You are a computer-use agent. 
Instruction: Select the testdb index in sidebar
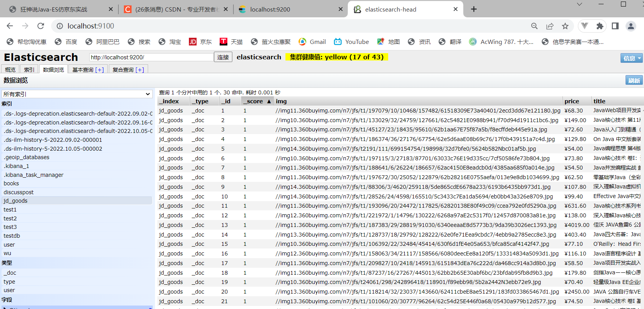[77, 236]
